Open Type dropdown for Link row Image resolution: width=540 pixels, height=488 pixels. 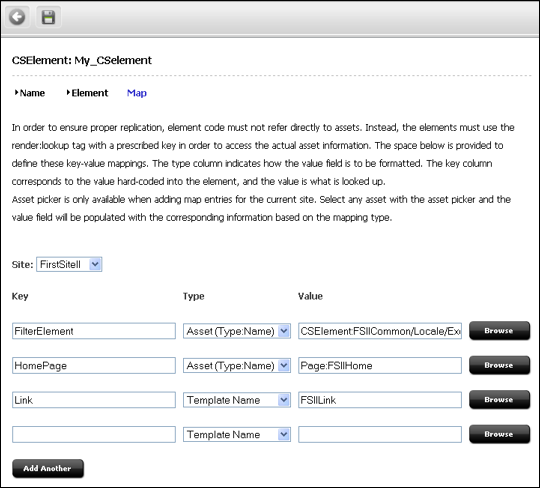coord(237,400)
